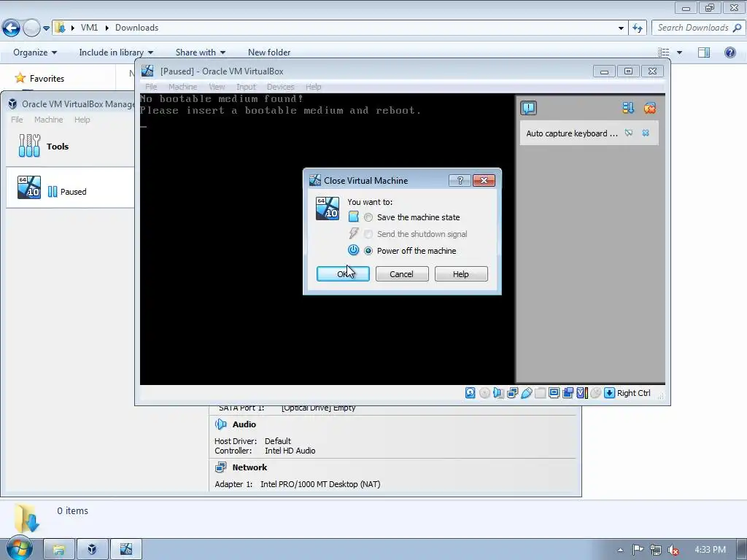
Task: Click the USB devices status icon
Action: click(527, 393)
